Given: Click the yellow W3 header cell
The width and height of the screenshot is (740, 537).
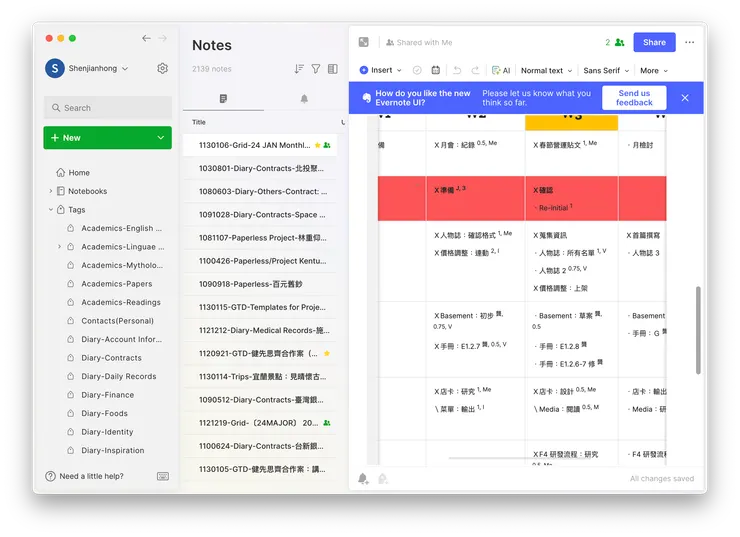Looking at the screenshot, I should [571, 121].
